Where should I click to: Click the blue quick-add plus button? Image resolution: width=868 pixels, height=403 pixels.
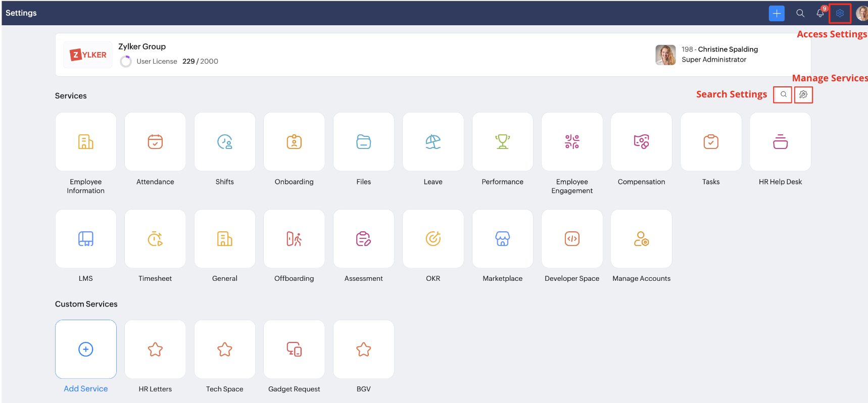coord(777,13)
